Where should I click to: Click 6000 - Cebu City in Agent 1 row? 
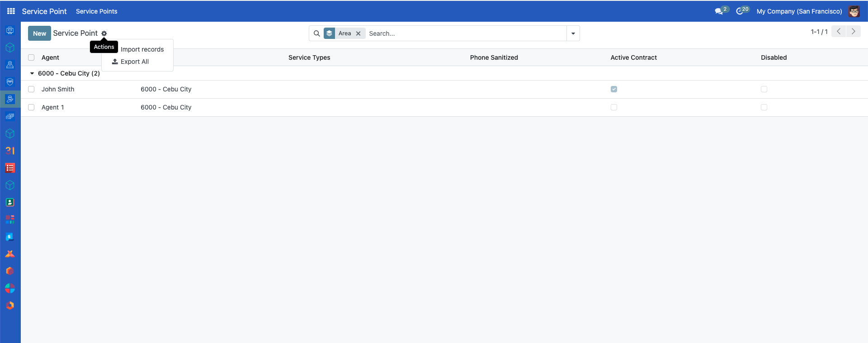166,107
